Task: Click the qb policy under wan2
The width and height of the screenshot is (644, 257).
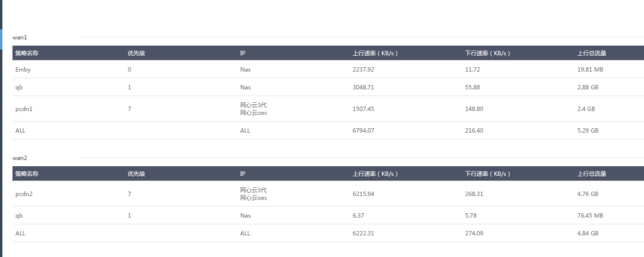Action: [19, 216]
